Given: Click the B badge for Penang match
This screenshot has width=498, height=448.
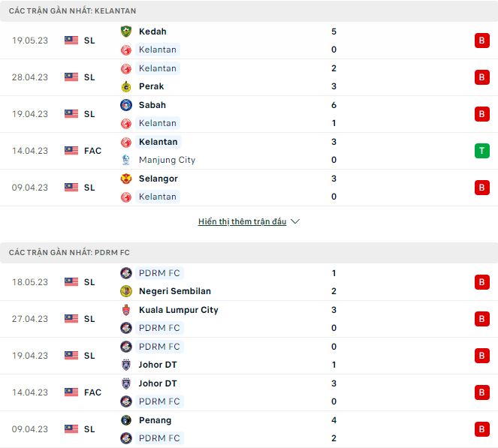Looking at the screenshot, I should point(481,429).
